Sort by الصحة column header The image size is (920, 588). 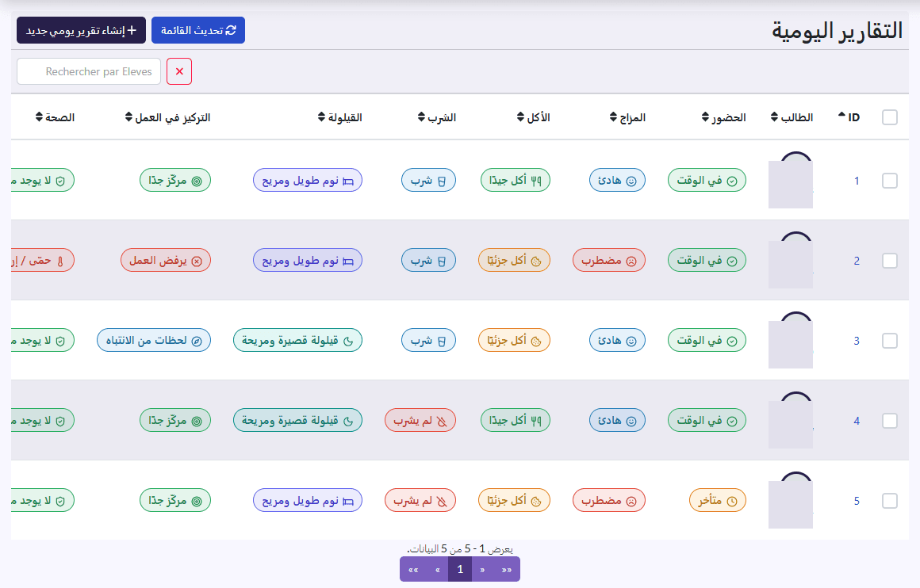click(55, 117)
